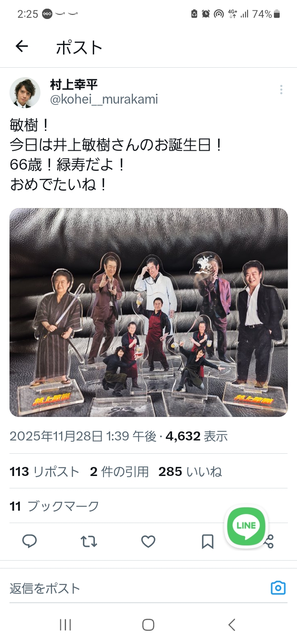This screenshot has width=297, height=644.
Task: Open the @kohei__murakami handle link
Action: (104, 99)
